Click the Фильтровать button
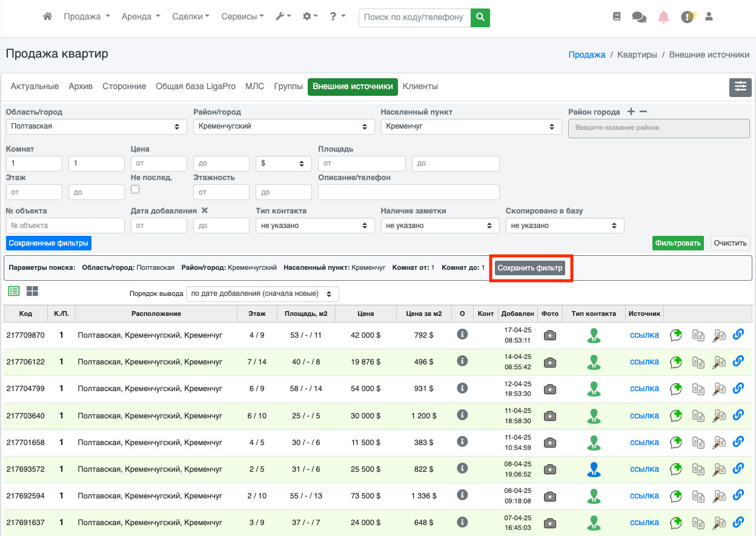This screenshot has height=536, width=756. (x=678, y=243)
